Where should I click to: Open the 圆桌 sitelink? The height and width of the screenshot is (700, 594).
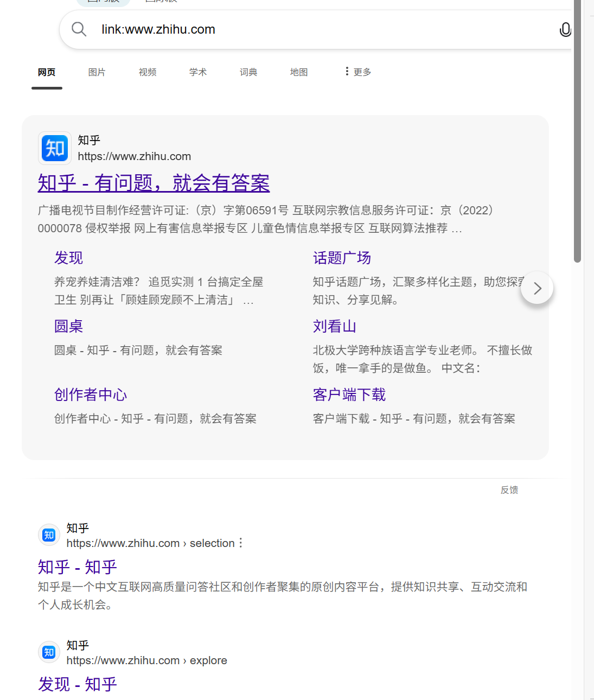(68, 326)
